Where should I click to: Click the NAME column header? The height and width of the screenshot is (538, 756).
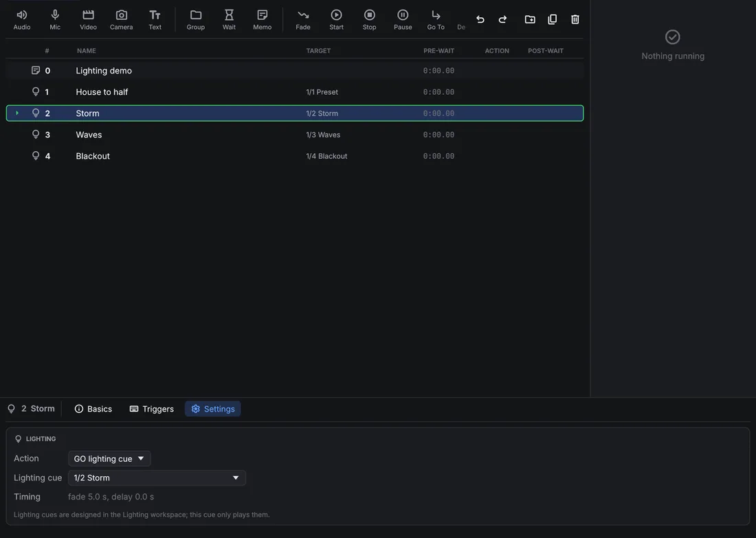click(87, 51)
